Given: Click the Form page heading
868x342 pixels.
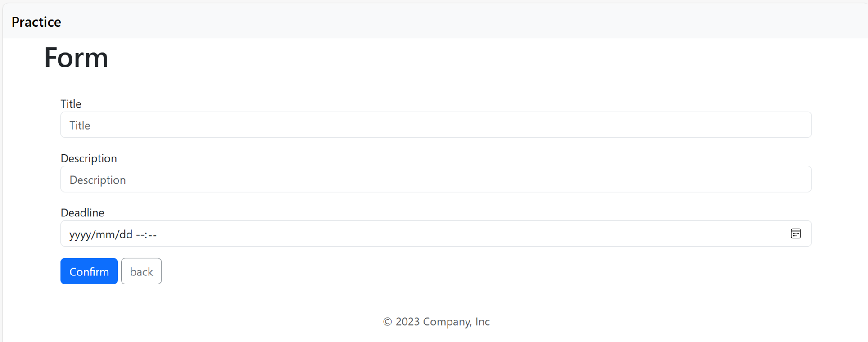Looking at the screenshot, I should coord(76,58).
